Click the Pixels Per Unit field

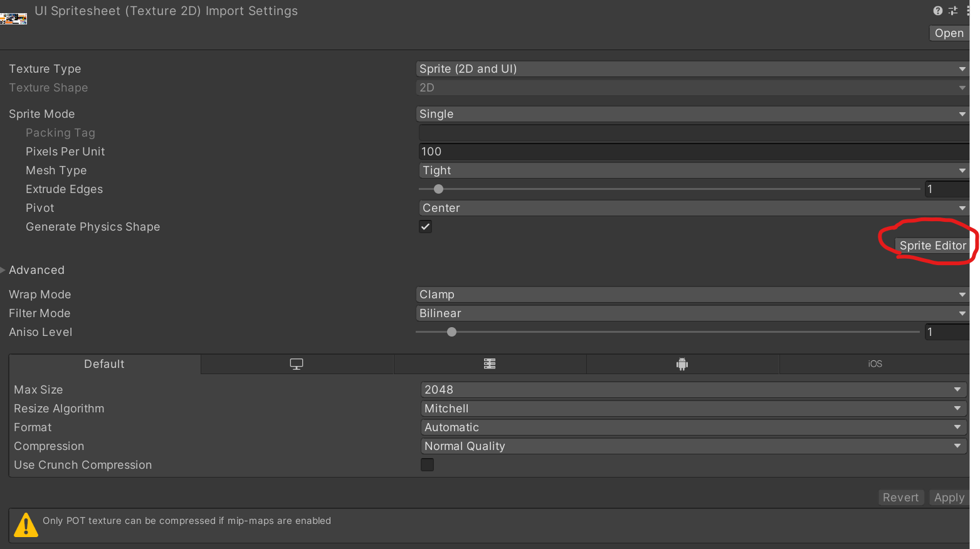click(693, 152)
